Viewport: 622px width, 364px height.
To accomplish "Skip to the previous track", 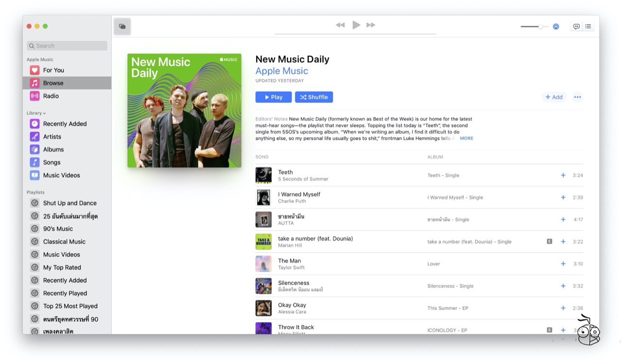I will (340, 25).
